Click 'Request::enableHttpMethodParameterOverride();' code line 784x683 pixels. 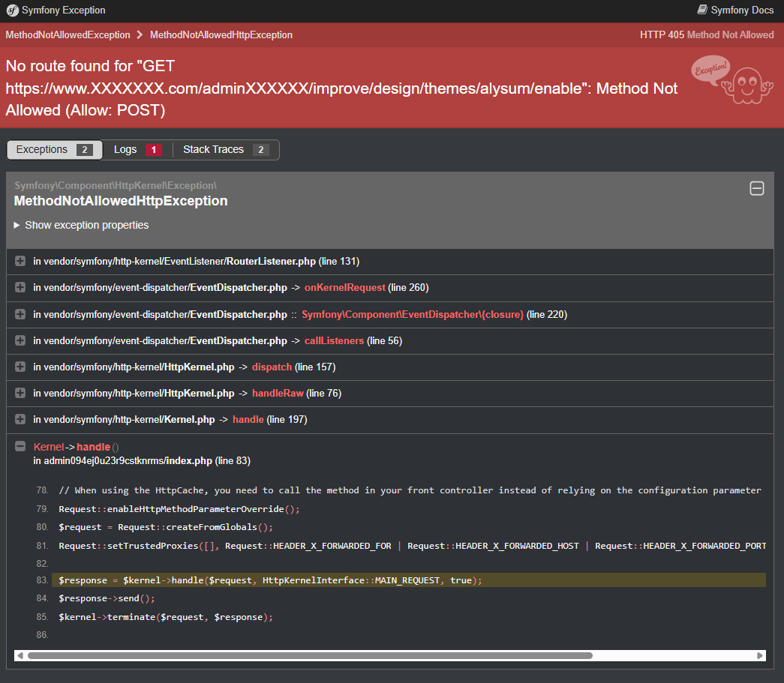click(179, 509)
